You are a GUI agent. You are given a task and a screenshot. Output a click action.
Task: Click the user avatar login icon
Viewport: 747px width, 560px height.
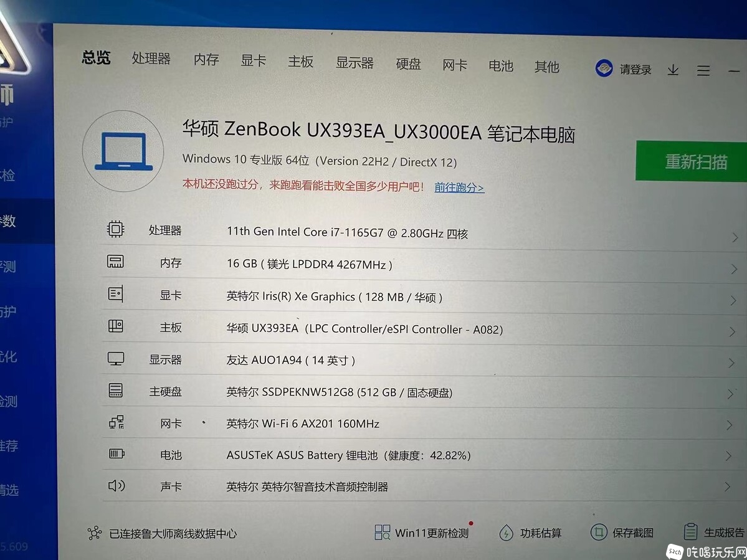(x=604, y=68)
